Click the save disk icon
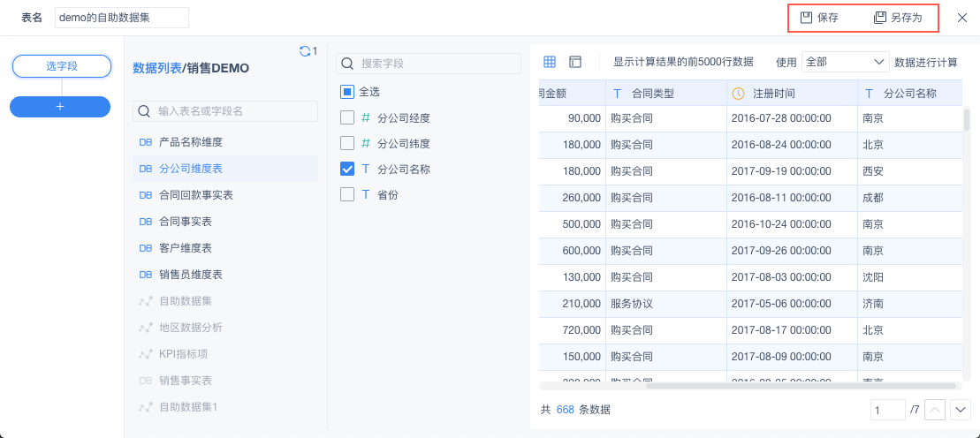This screenshot has height=438, width=980. [806, 18]
